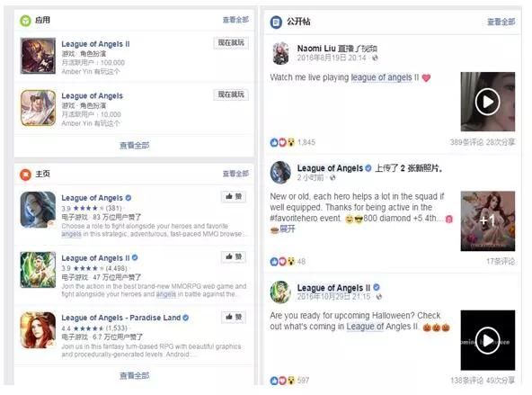
Task: Click 查看全部 below the apps list
Action: [135, 146]
